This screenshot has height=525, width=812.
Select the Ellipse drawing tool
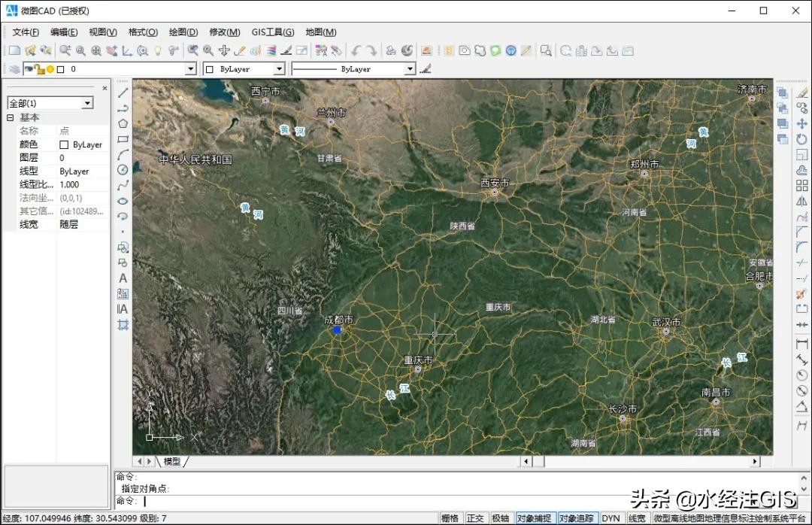[x=123, y=201]
